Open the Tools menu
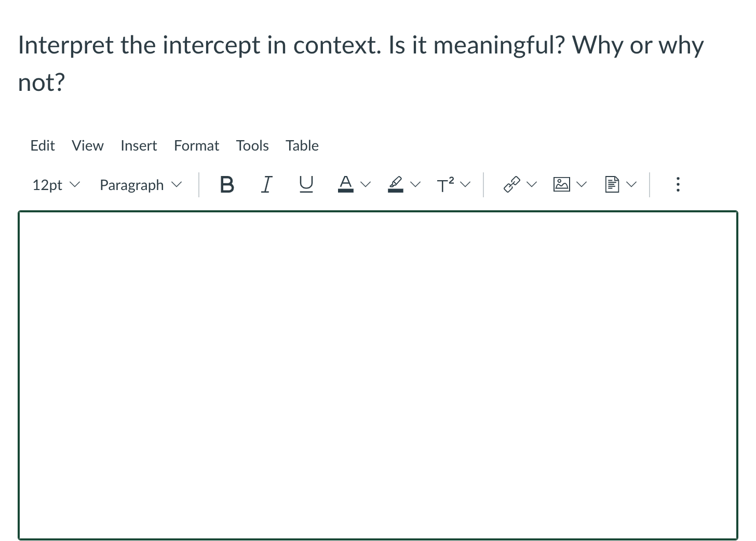 coord(252,145)
